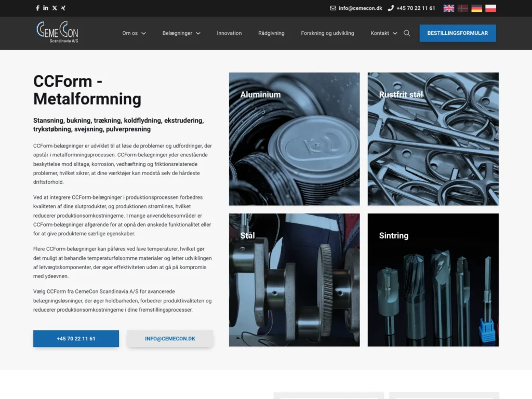Click the phone handset icon in top bar
The image size is (532, 399).
391,8
